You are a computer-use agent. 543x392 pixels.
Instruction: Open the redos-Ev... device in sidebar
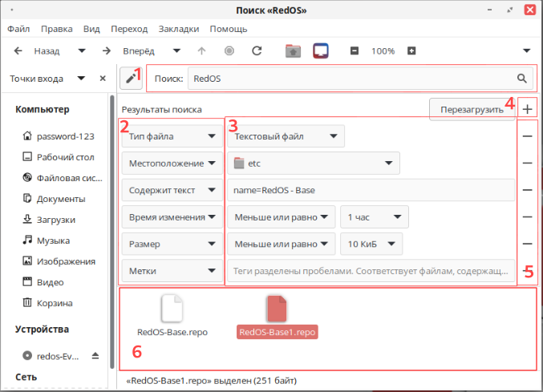click(x=51, y=356)
